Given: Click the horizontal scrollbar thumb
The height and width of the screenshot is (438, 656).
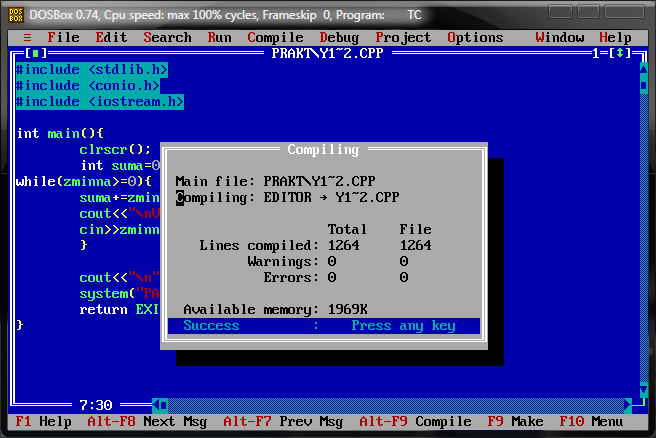Looking at the screenshot, I should (x=164, y=405).
